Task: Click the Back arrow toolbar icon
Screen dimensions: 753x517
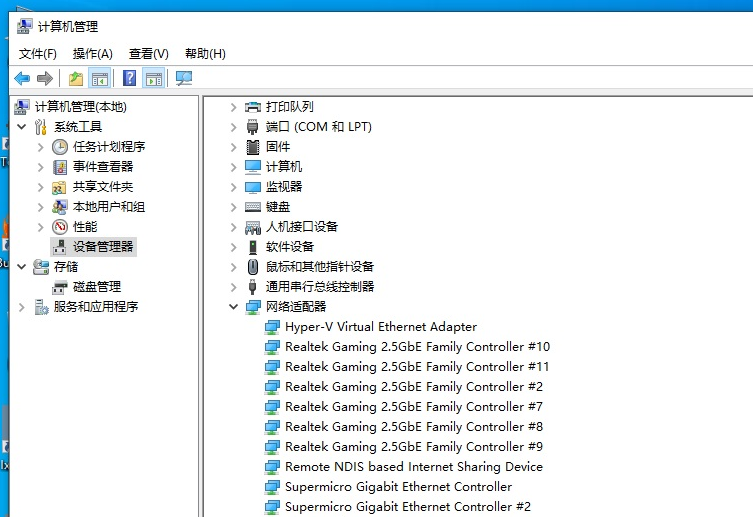Action: click(22, 78)
